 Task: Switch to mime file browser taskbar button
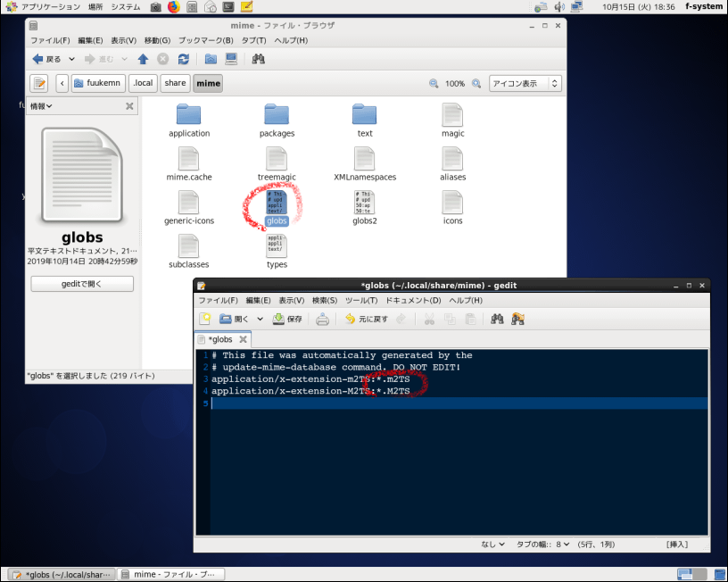[x=170, y=575]
